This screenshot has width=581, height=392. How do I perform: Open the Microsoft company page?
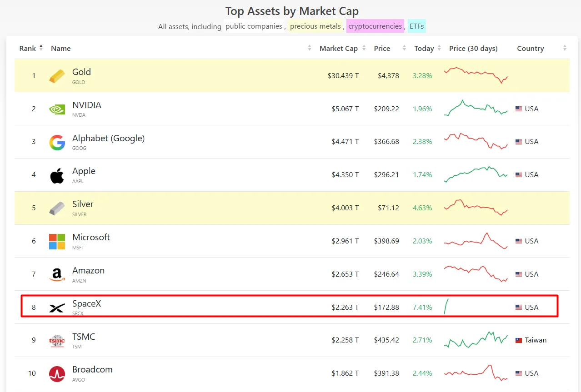coord(91,238)
